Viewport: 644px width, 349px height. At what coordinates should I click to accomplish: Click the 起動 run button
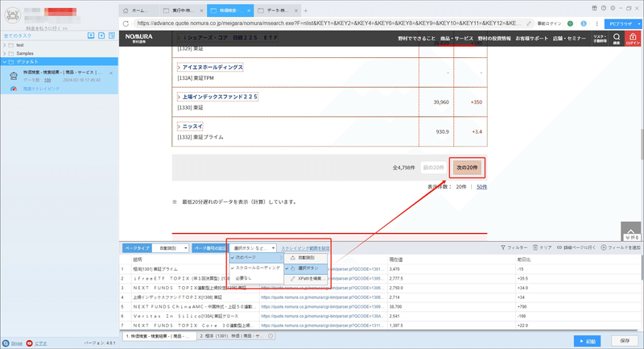point(587,341)
